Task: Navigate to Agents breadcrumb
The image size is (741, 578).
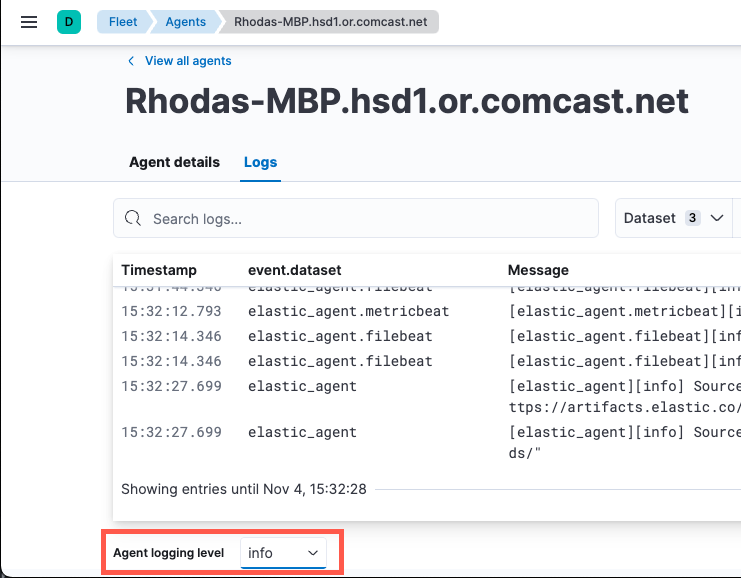Action: pyautogui.click(x=185, y=21)
